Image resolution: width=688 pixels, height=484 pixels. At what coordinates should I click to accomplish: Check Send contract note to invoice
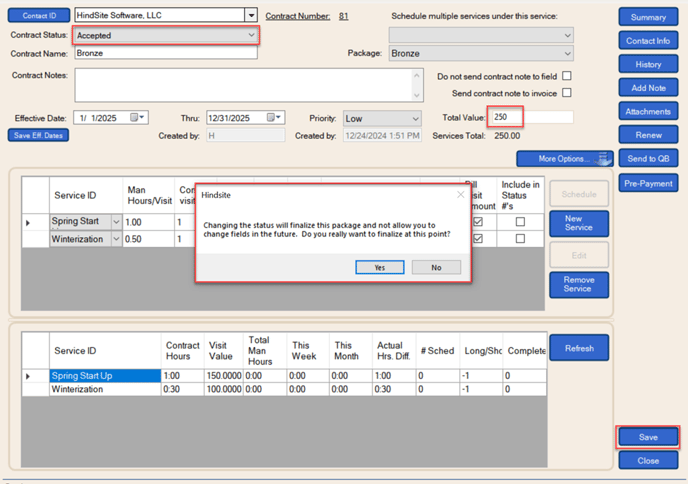567,93
